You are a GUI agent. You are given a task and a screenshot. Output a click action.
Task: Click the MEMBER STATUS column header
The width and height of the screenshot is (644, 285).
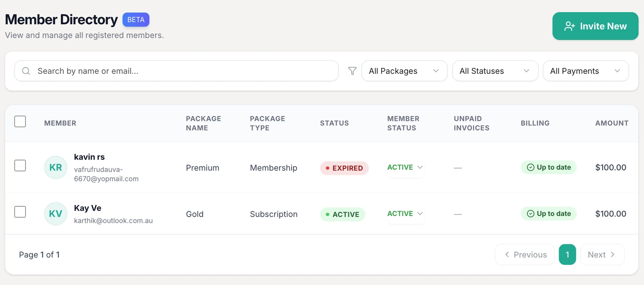coord(403,123)
